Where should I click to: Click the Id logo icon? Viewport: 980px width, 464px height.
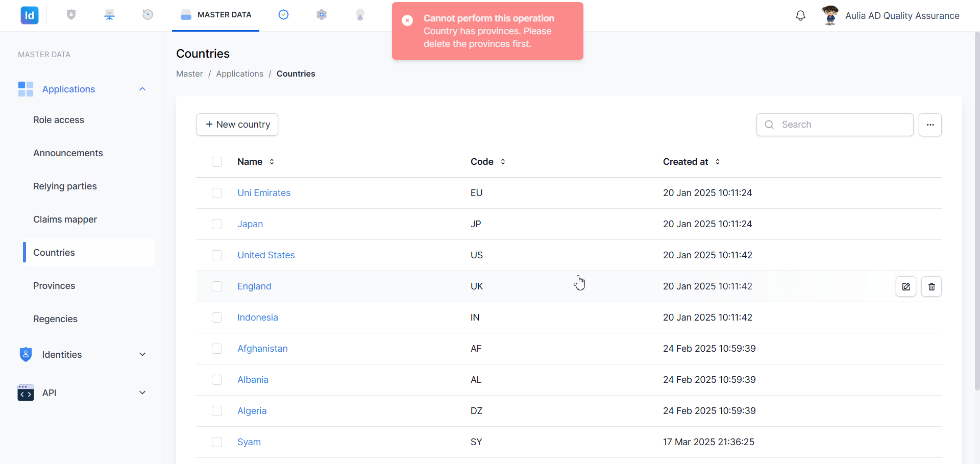click(30, 15)
